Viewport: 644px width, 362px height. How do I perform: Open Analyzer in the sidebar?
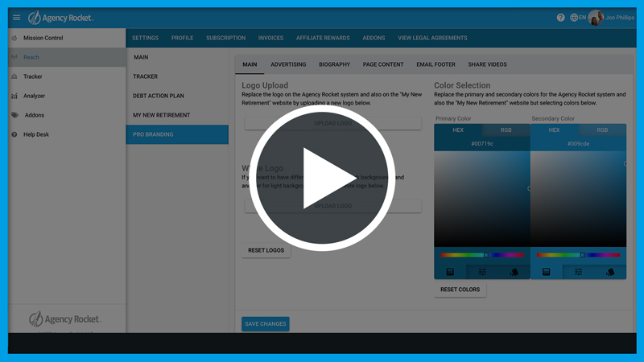point(67,96)
